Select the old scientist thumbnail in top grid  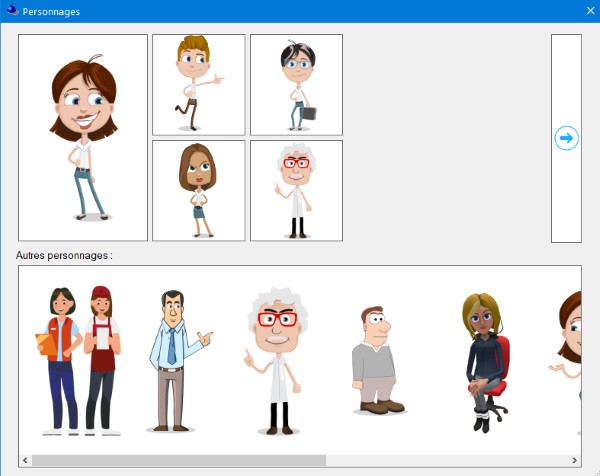(x=296, y=190)
